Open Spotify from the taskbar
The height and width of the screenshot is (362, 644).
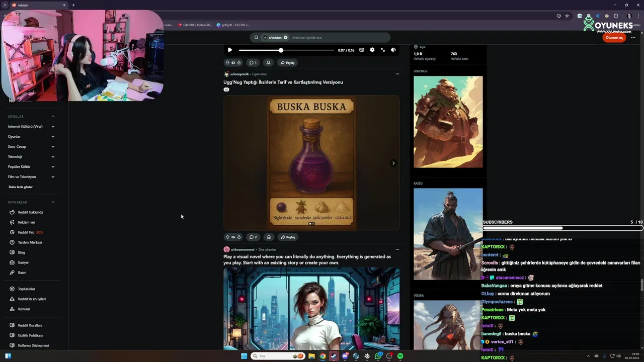(x=400, y=356)
